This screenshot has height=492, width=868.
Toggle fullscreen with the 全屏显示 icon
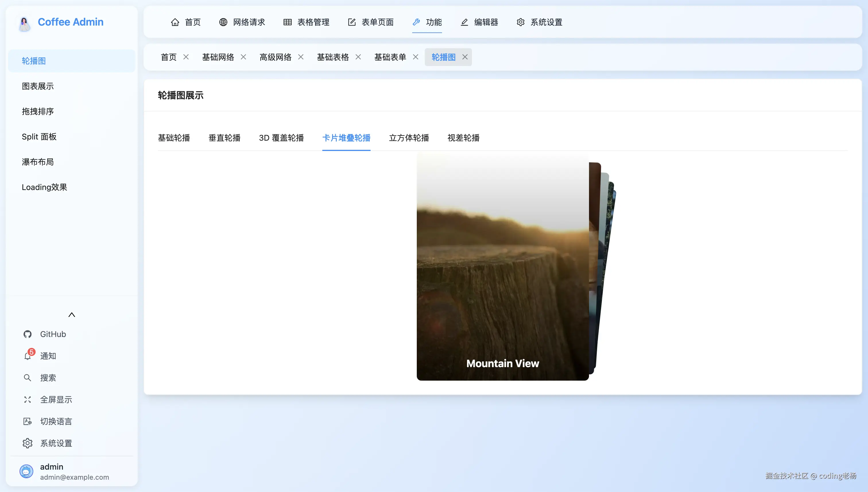(27, 399)
